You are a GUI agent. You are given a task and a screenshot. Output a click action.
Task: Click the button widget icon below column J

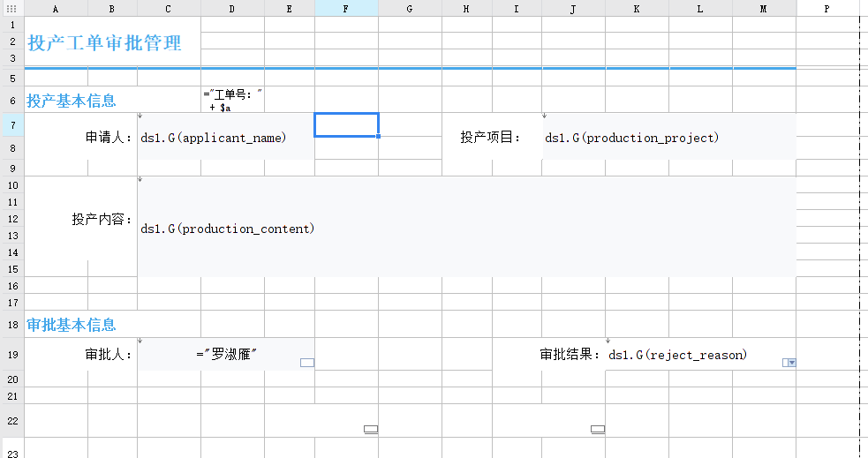coord(598,429)
